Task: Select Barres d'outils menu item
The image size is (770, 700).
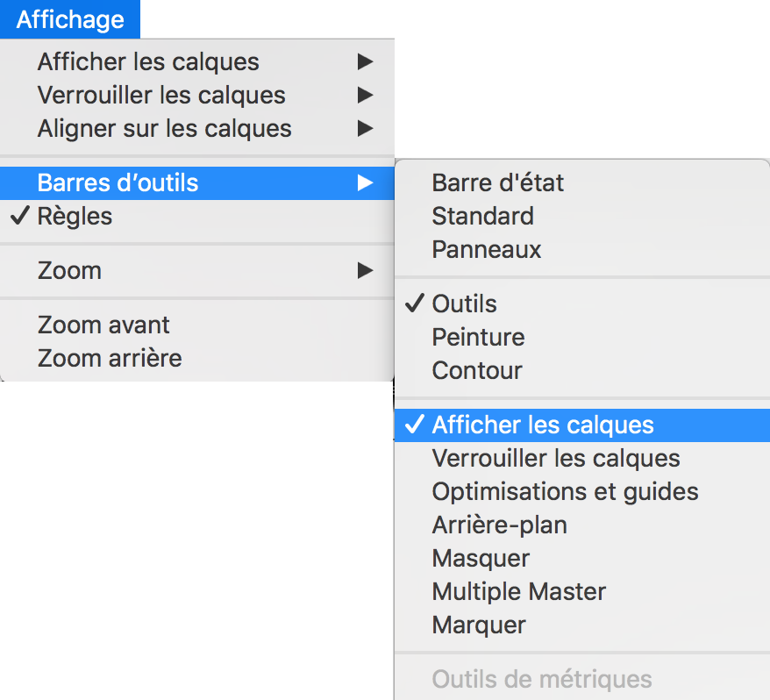Action: [118, 183]
